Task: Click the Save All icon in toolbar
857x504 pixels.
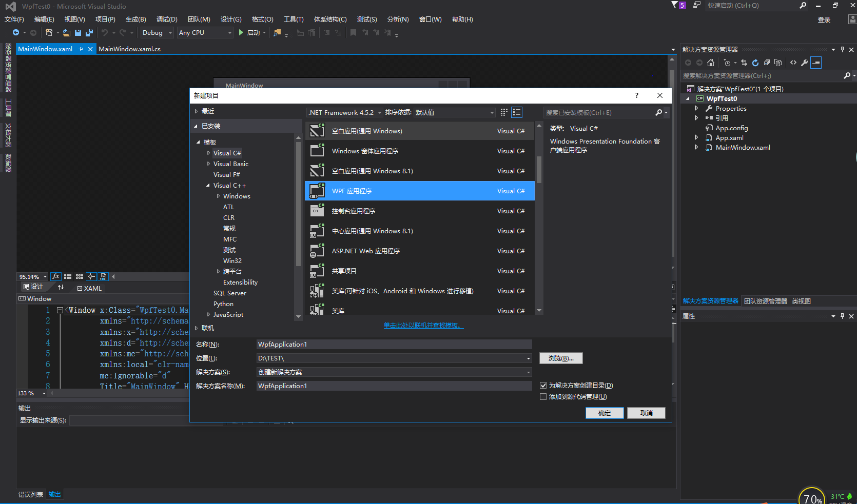Action: tap(89, 33)
